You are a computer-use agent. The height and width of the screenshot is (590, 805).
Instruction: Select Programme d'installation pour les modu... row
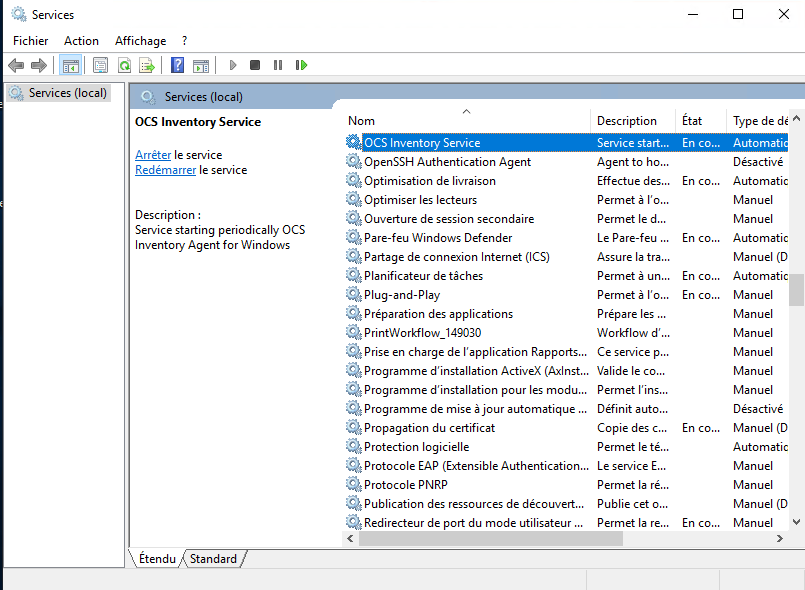pos(567,389)
